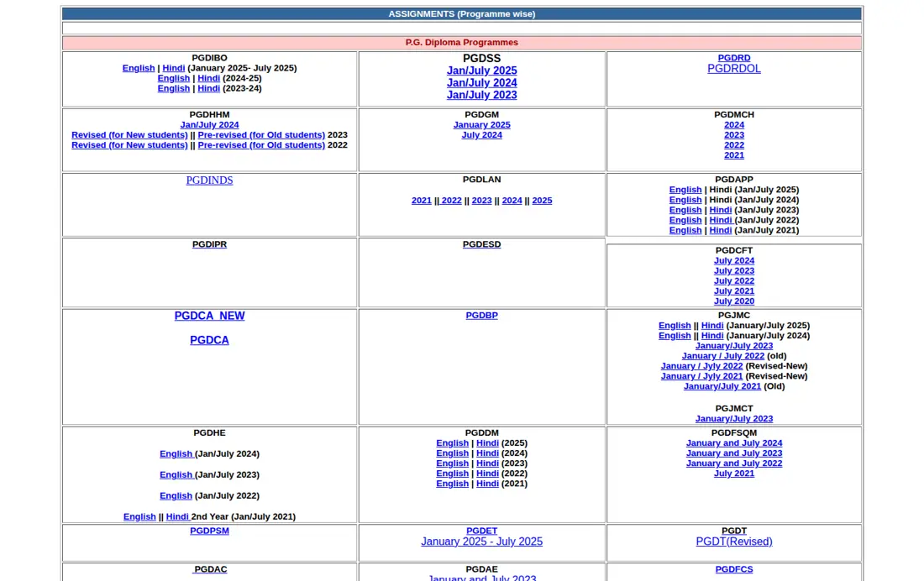Open PGDHHM Jan/July 2024 link
The width and height of the screenshot is (924, 581).
point(209,125)
